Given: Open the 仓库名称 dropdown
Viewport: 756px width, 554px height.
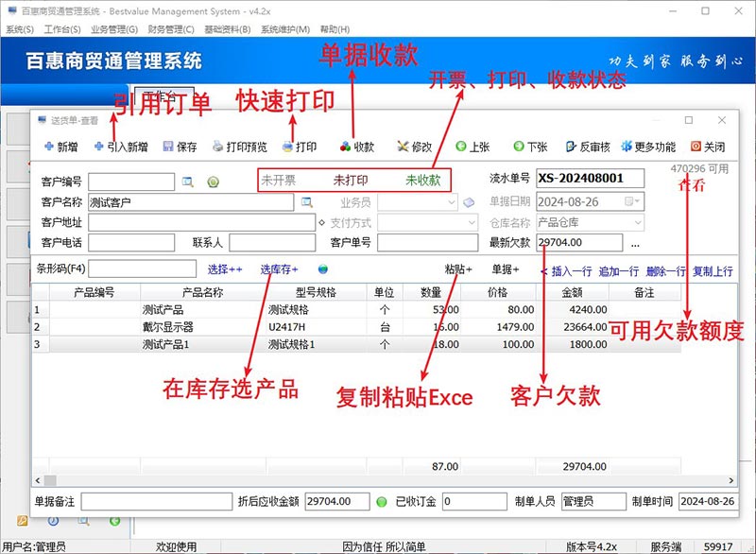Looking at the screenshot, I should click(638, 223).
